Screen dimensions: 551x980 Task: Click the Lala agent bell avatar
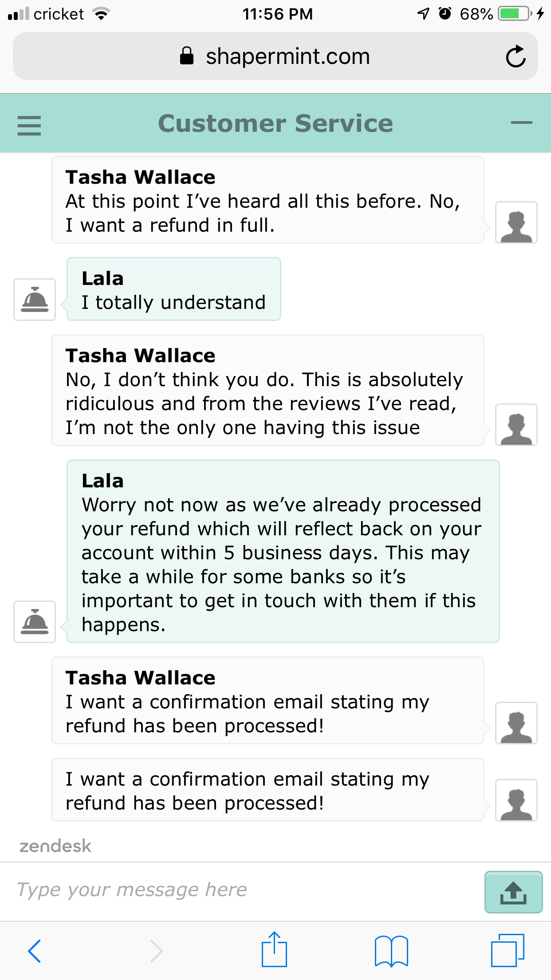click(x=34, y=300)
